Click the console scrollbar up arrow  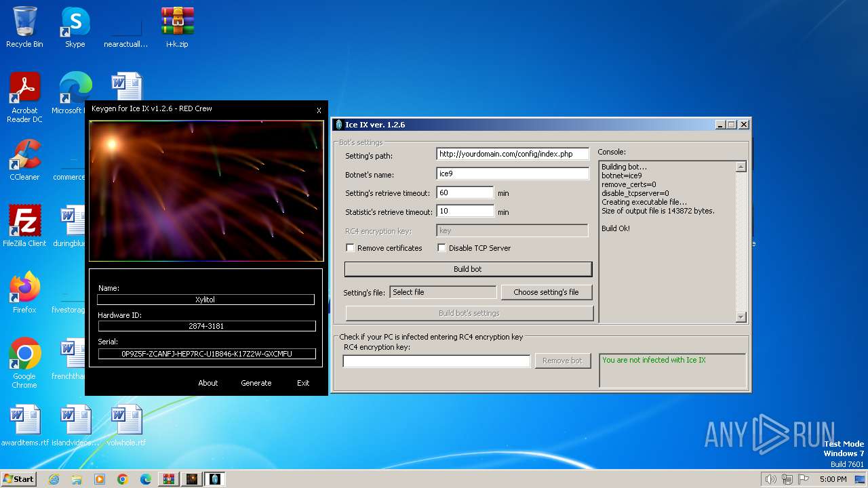[x=741, y=167]
